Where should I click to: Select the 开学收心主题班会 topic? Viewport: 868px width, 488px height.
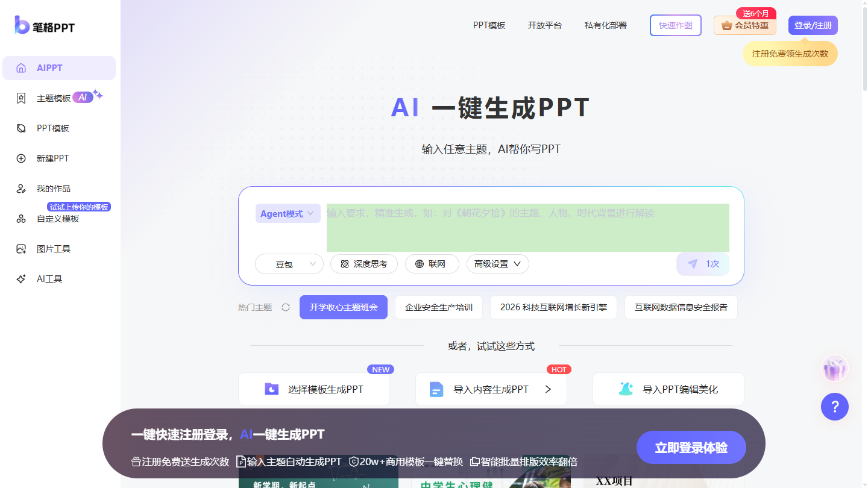(344, 307)
